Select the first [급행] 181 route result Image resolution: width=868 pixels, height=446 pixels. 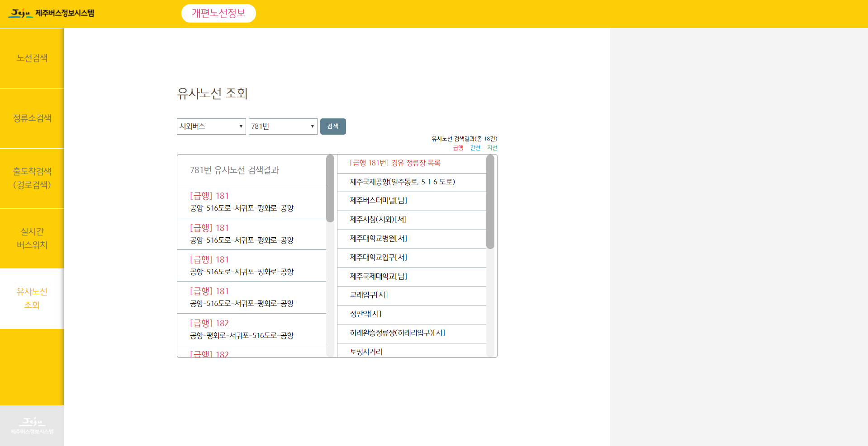coord(251,202)
